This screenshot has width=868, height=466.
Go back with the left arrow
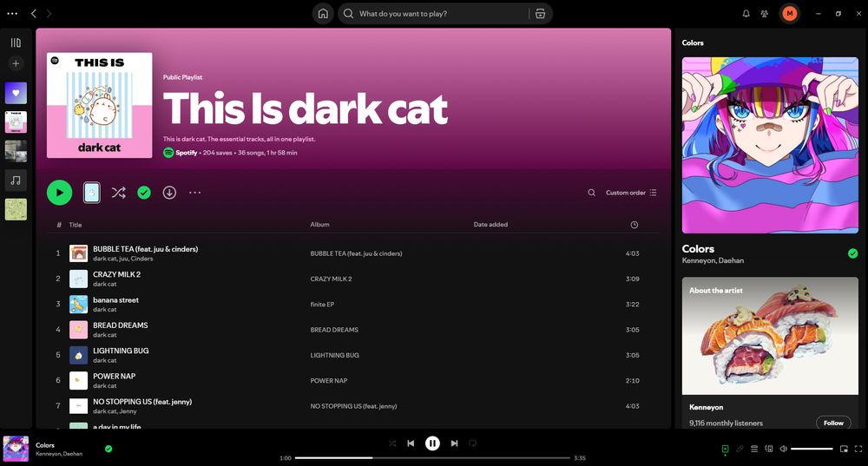point(34,13)
